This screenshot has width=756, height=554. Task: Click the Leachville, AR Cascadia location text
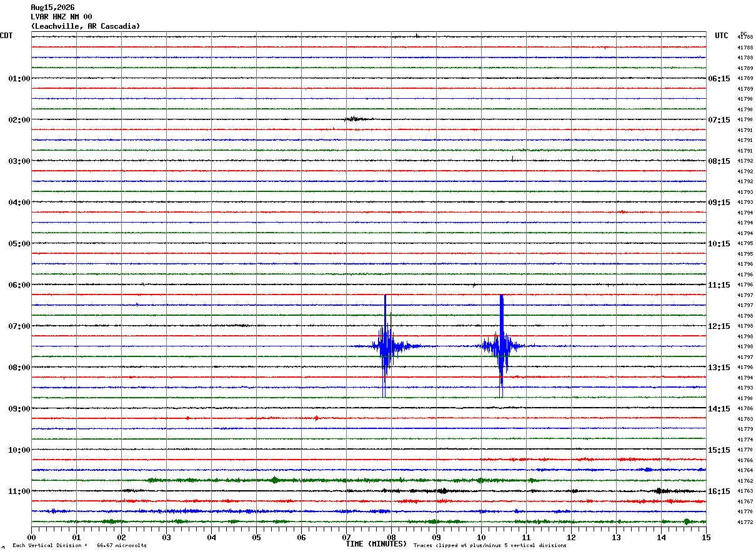pyautogui.click(x=86, y=26)
